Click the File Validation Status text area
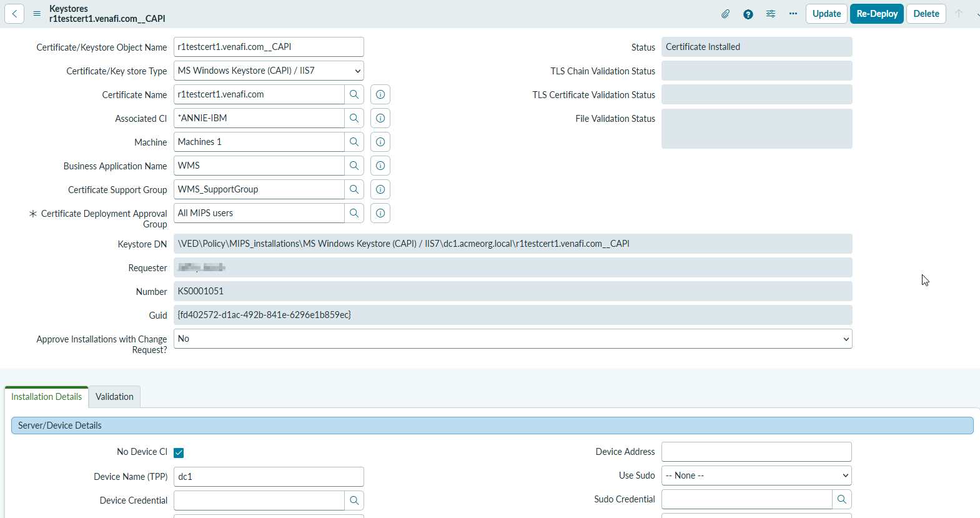Image resolution: width=980 pixels, height=518 pixels. click(x=756, y=129)
